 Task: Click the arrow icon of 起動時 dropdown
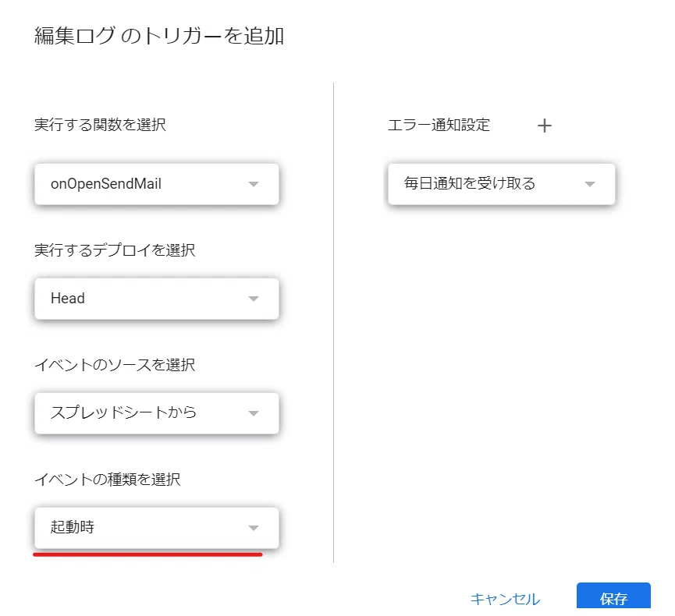[x=254, y=528]
